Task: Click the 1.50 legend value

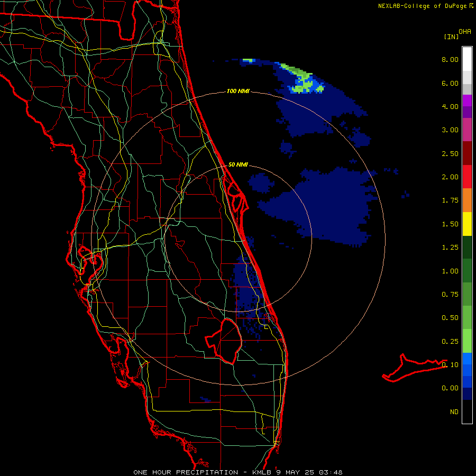Action: point(450,224)
